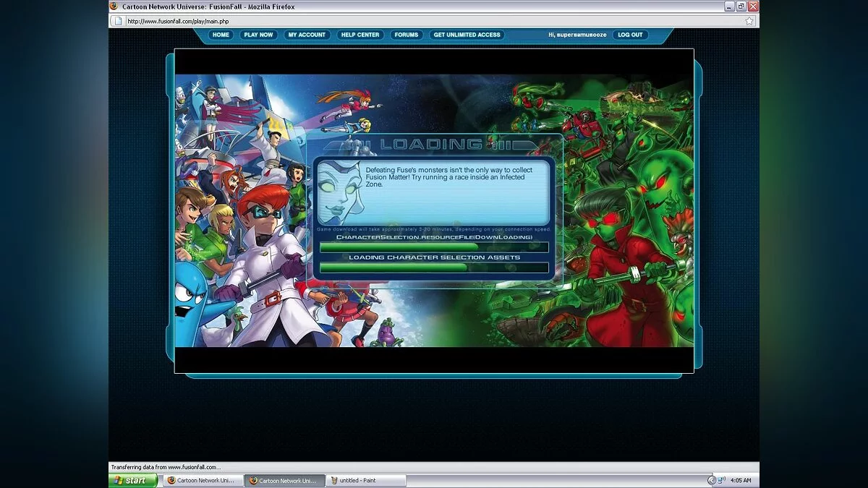Click the tip about Fusion Matter races
Screen dimensions: 868x488
coord(449,176)
